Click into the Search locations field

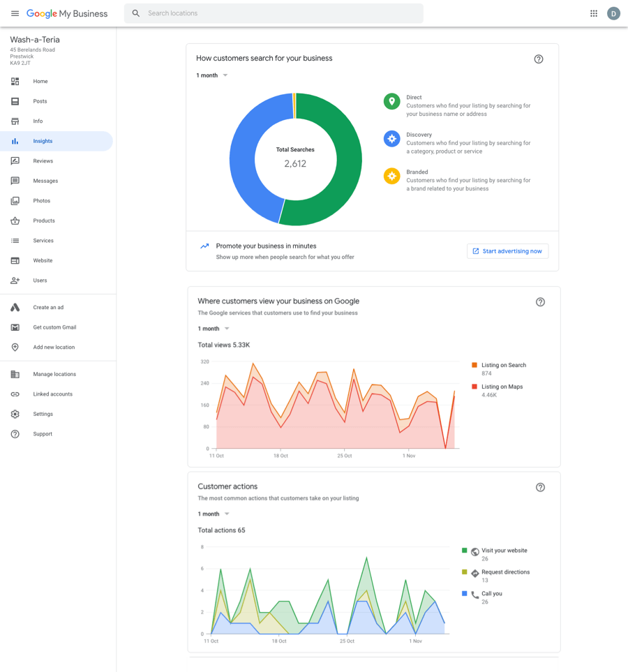(x=279, y=13)
